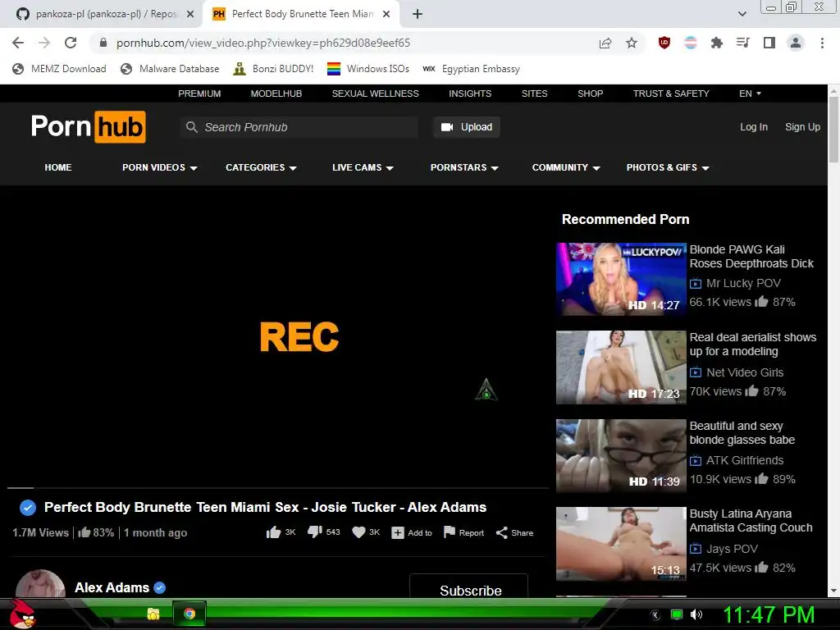This screenshot has width=840, height=630.
Task: Click the site logo
Action: (x=89, y=127)
